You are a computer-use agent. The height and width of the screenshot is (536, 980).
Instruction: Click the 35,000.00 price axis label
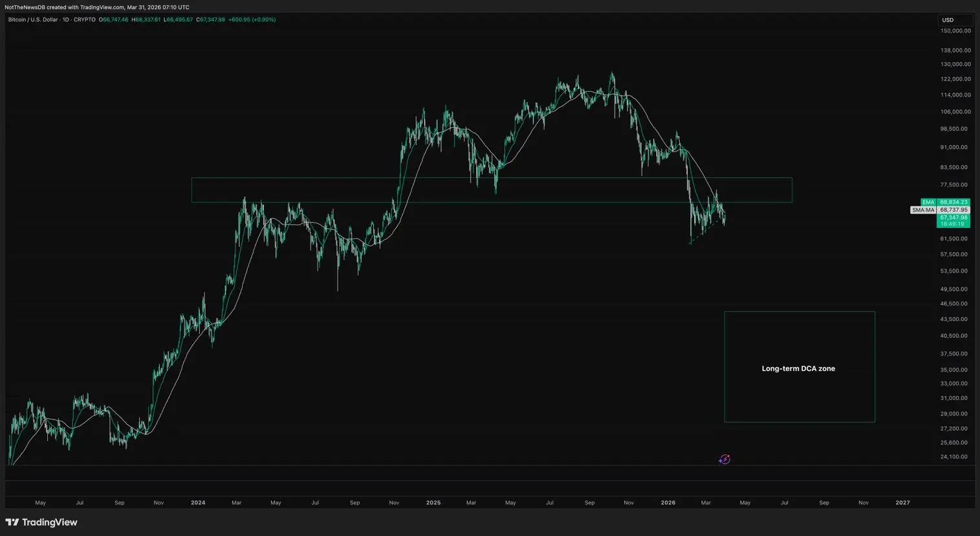(x=954, y=370)
